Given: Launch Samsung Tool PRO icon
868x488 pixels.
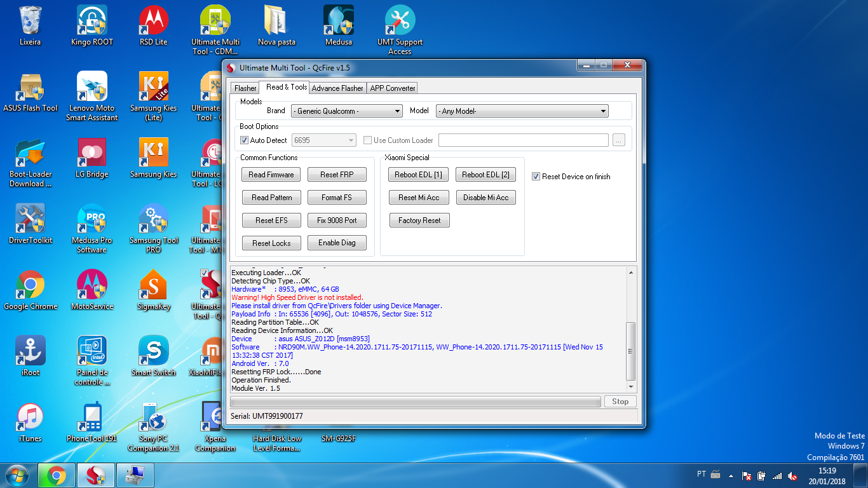Looking at the screenshot, I should [154, 228].
